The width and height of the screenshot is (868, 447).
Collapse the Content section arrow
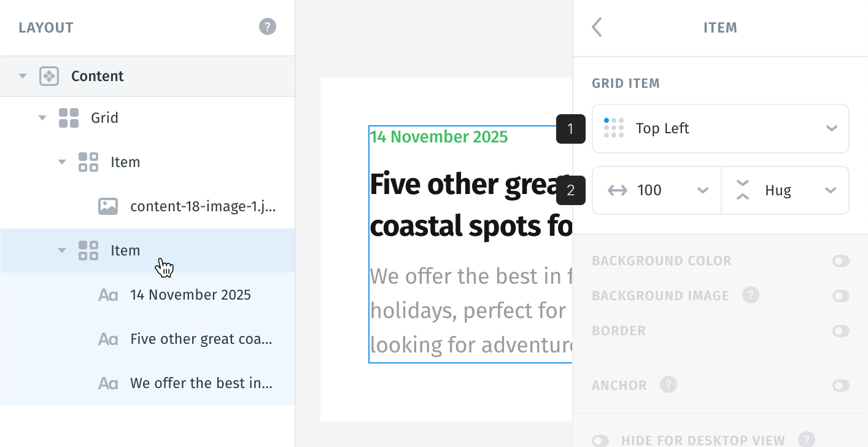pyautogui.click(x=23, y=76)
